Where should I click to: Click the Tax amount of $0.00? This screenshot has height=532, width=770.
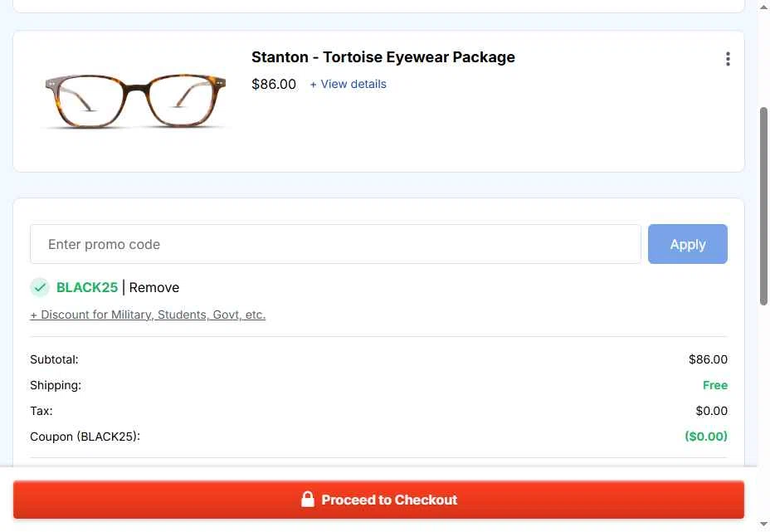(711, 411)
